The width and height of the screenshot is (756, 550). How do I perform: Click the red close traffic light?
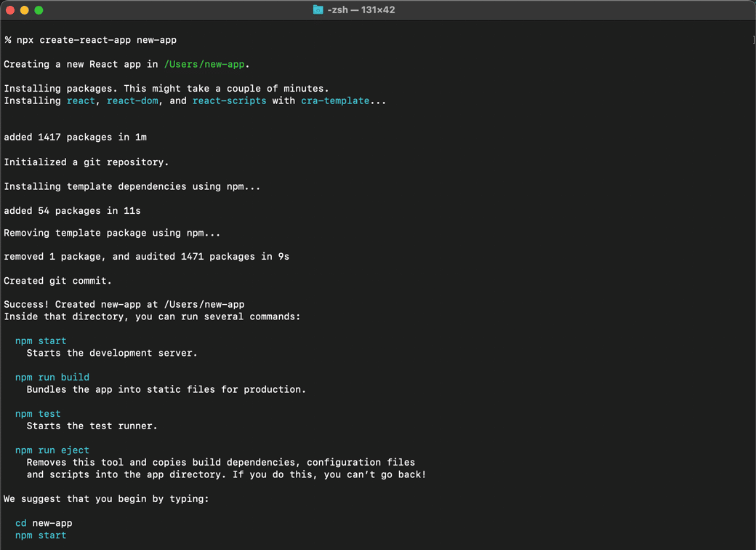9,9
